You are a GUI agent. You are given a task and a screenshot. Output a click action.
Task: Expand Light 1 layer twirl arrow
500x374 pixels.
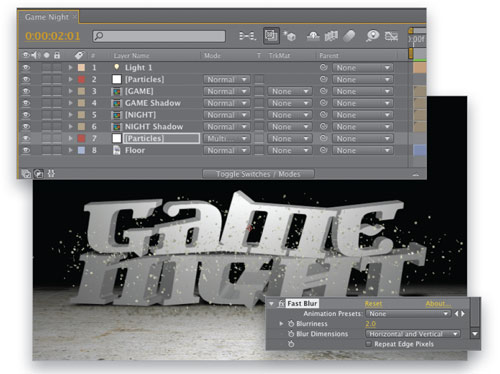coord(70,68)
